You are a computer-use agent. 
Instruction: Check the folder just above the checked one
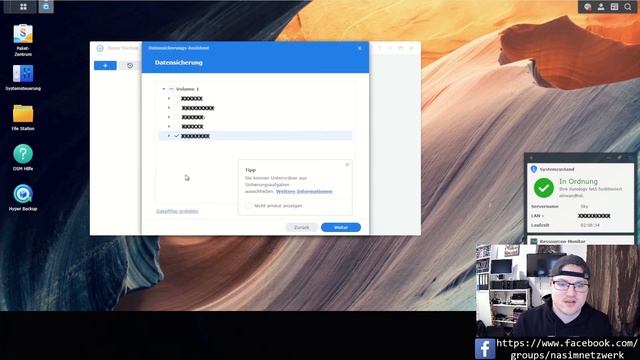(x=177, y=127)
